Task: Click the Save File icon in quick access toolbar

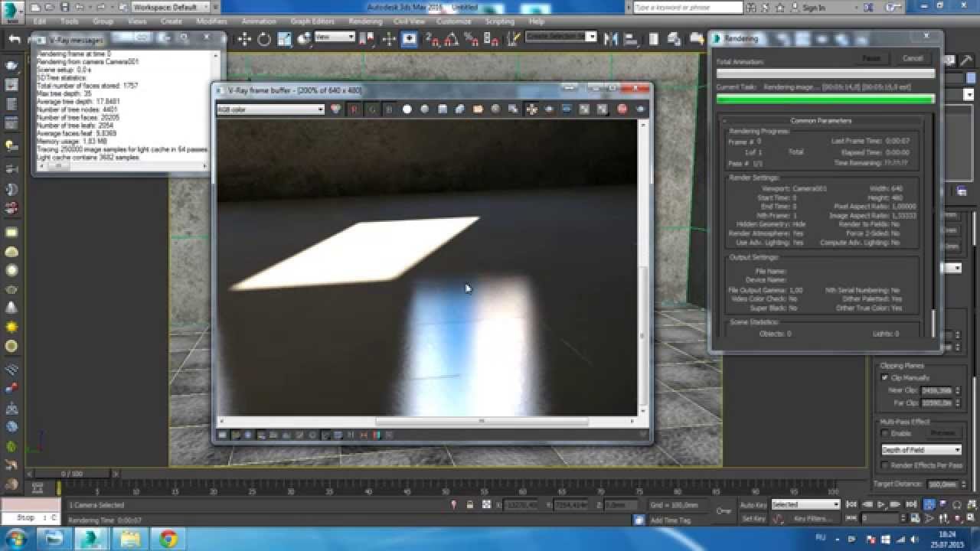Action: point(64,7)
